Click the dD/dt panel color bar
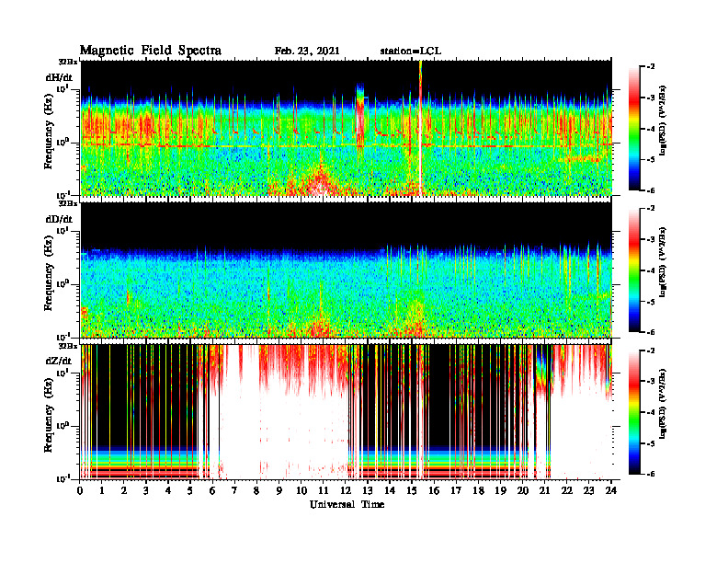This screenshot has height=563, width=728. point(634,270)
